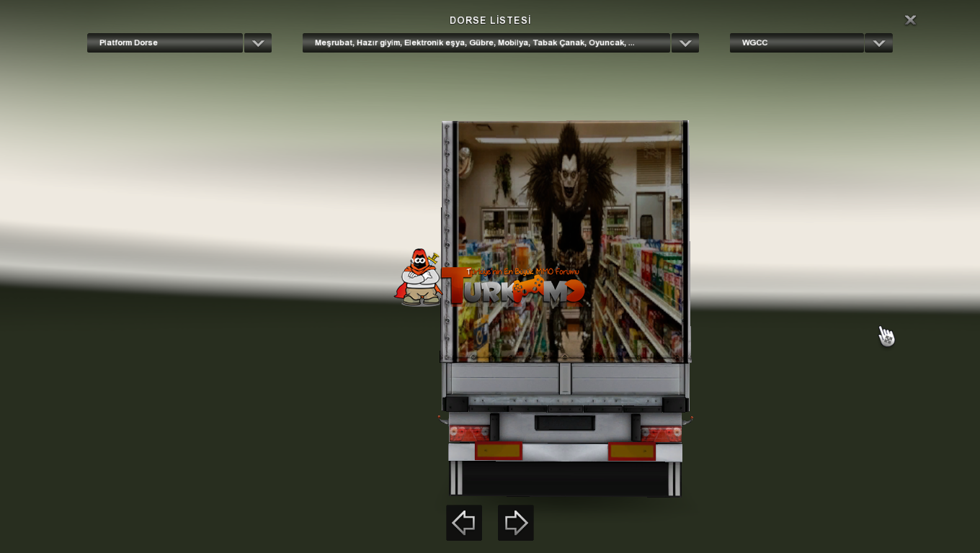The image size is (980, 553).
Task: Show the previous trailer with left arrow
Action: point(464,523)
